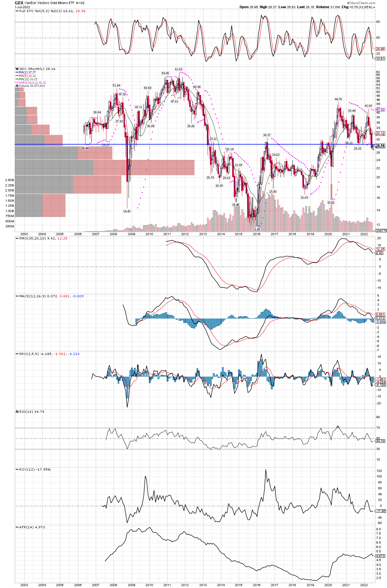Click the -0.809 MACD histogram value tag

[x=381, y=322]
